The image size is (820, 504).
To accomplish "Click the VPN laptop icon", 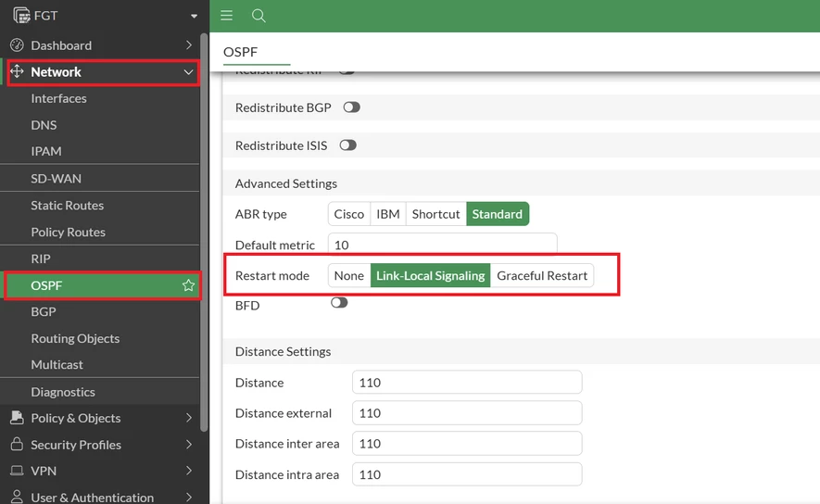I will point(17,471).
